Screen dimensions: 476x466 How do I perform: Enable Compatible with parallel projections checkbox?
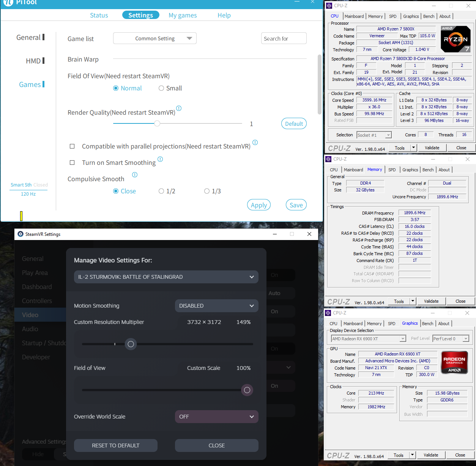click(x=72, y=146)
